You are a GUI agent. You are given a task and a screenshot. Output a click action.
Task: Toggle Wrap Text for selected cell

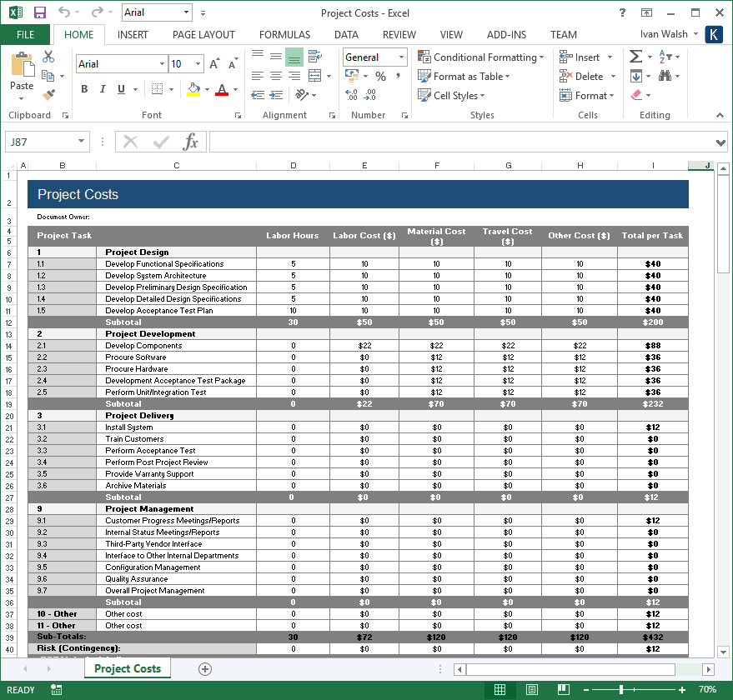coord(316,57)
